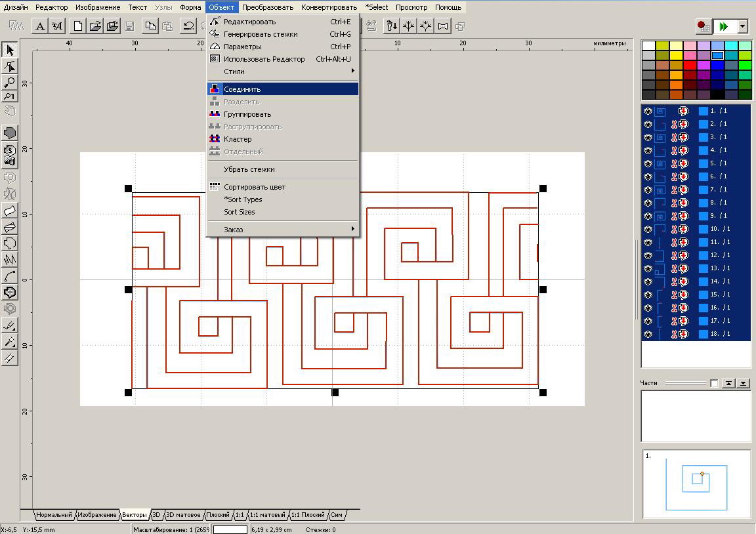Click the text lettering tool icon
This screenshot has width=756, height=534.
40,26
